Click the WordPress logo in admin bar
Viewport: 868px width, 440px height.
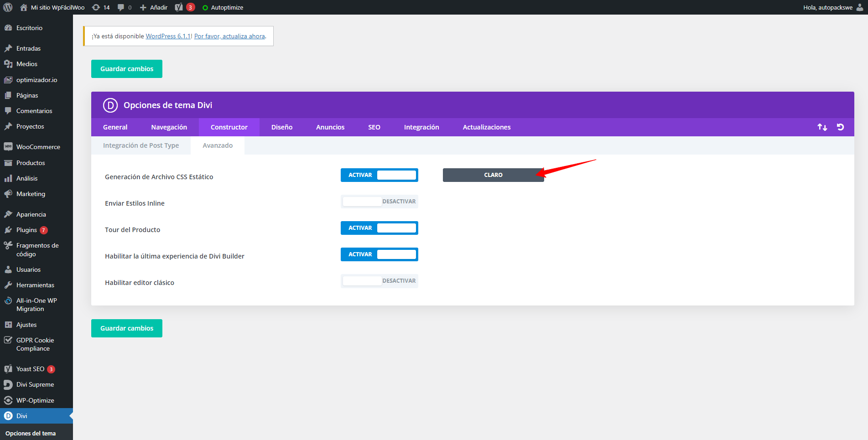tap(8, 7)
